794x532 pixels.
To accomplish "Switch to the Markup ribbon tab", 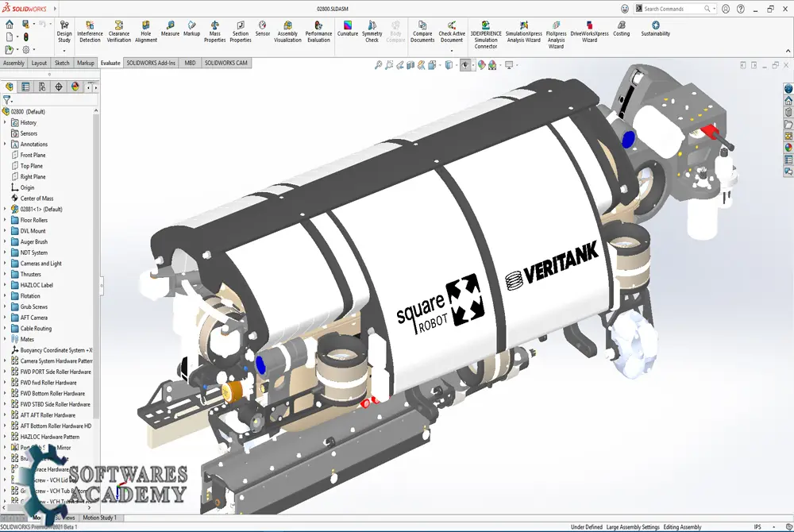I will click(x=86, y=63).
